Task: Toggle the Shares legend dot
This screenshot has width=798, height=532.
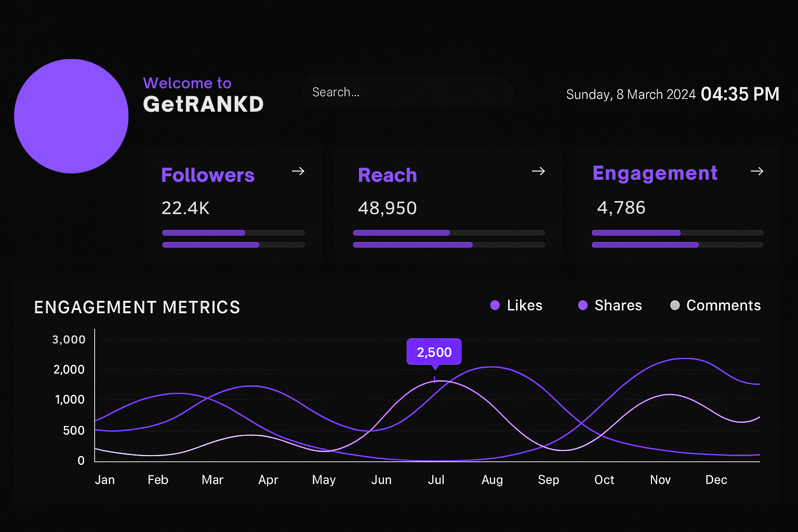Action: tap(583, 305)
